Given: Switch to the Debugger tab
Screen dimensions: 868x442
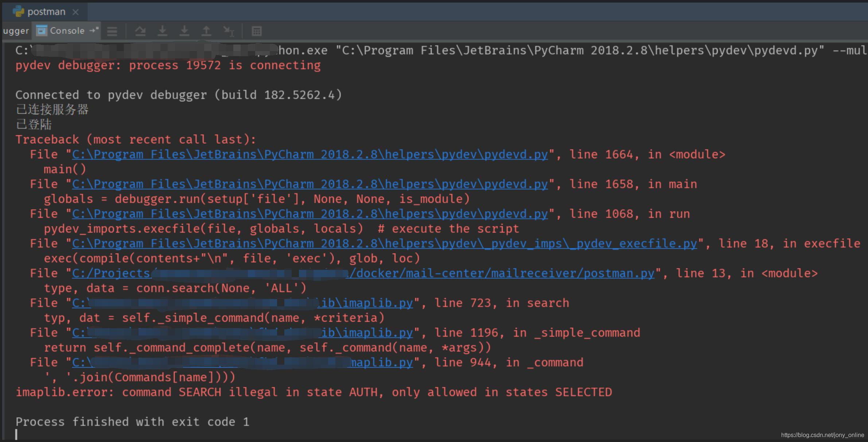Looking at the screenshot, I should (x=16, y=31).
